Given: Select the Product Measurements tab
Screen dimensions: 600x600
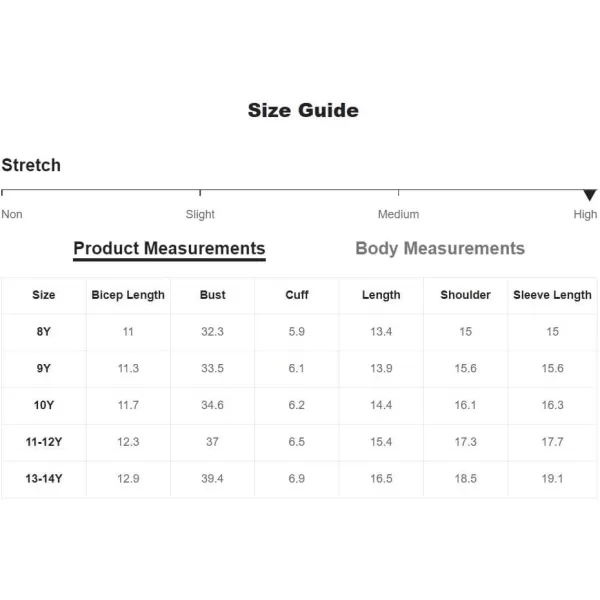Looking at the screenshot, I should [x=169, y=248].
